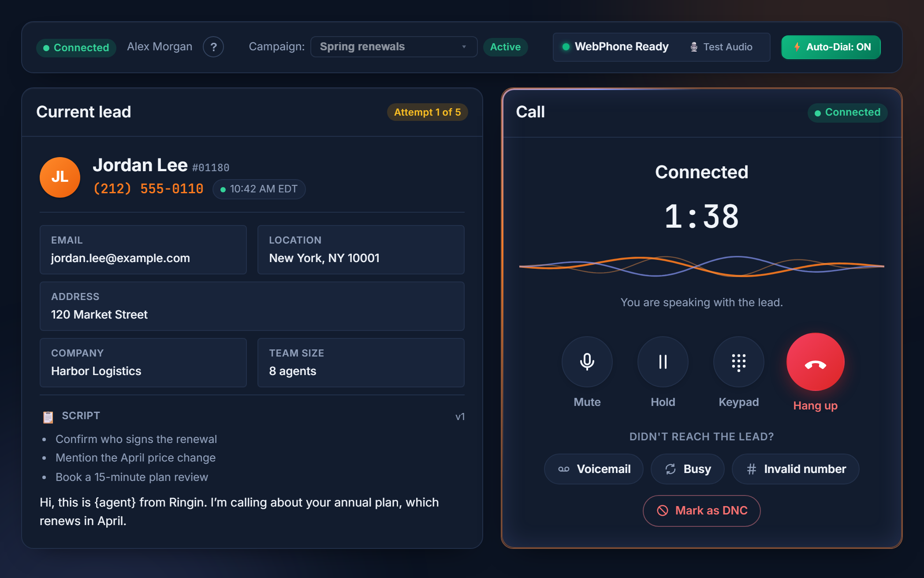The image size is (924, 578).
Task: Click Test Audio button
Action: 721,47
